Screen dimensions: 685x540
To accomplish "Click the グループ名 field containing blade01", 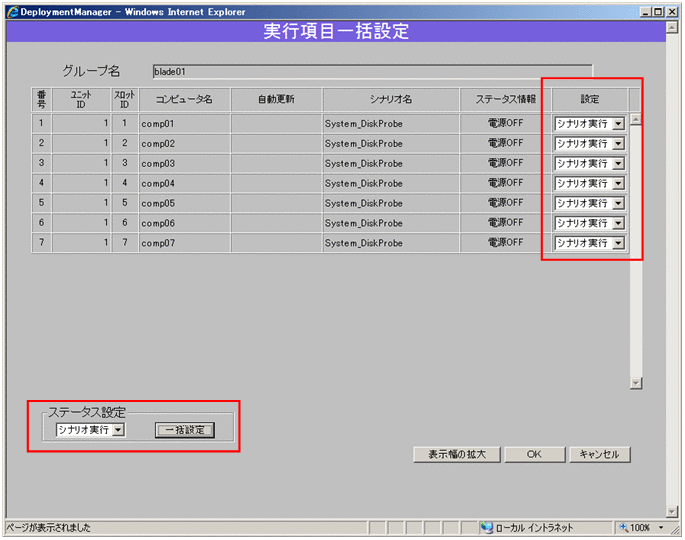I will 373,72.
